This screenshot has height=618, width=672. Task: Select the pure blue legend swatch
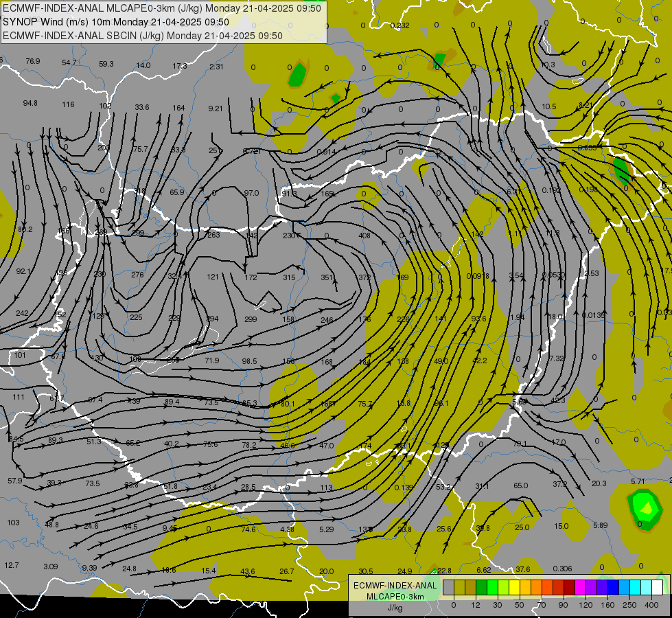pos(613,588)
